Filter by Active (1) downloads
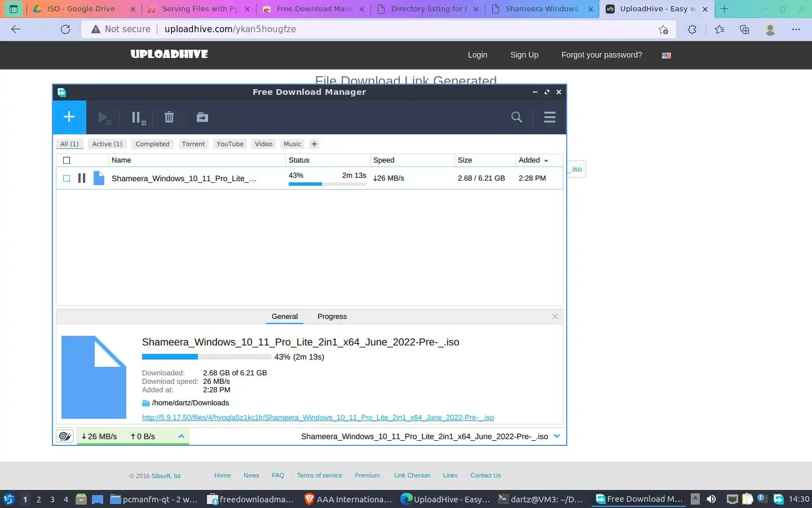 click(107, 144)
